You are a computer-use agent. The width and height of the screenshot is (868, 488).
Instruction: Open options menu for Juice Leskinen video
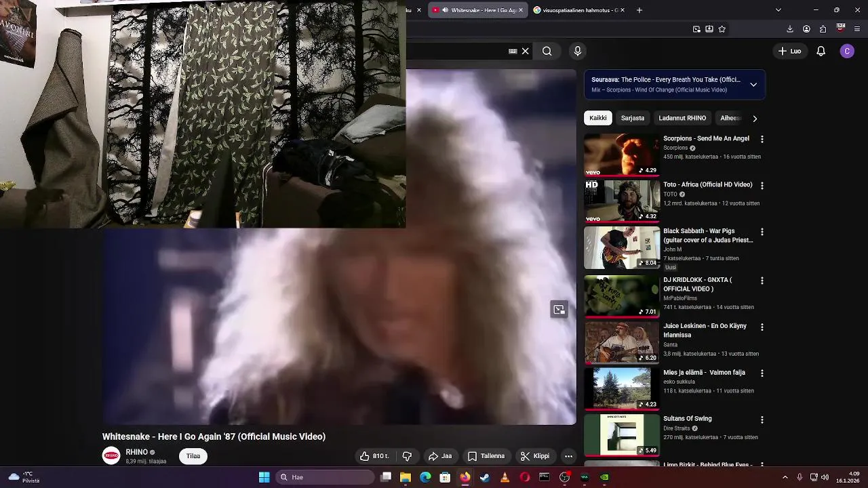[x=762, y=327]
